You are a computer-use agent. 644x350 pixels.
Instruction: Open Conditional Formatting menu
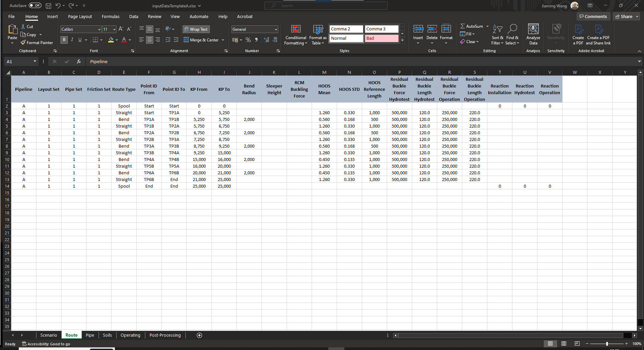[296, 35]
